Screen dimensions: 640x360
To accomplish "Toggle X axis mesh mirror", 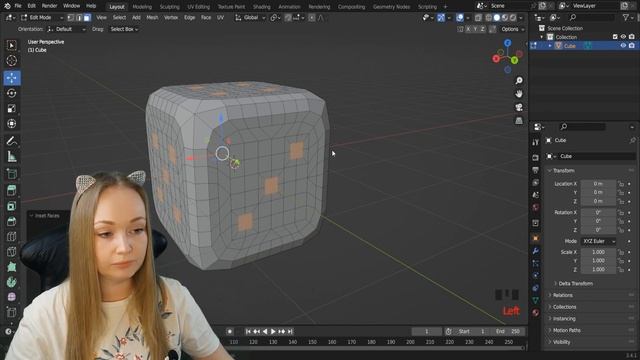I will 468,29.
